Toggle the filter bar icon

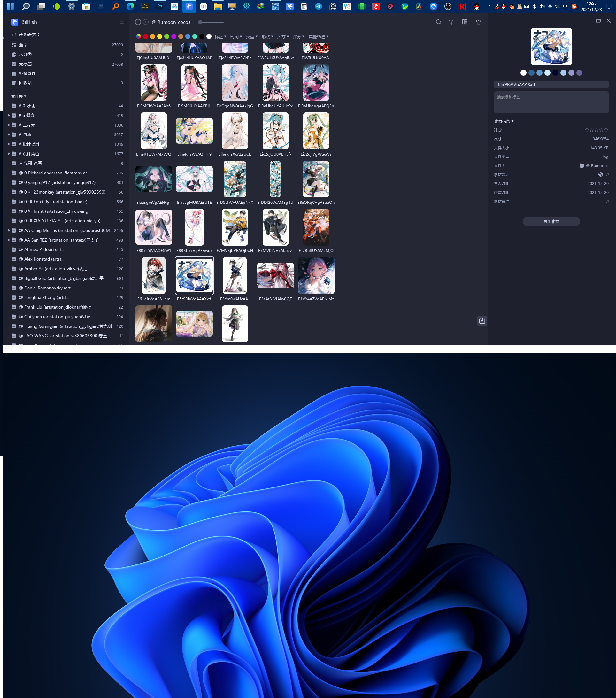pyautogui.click(x=451, y=22)
